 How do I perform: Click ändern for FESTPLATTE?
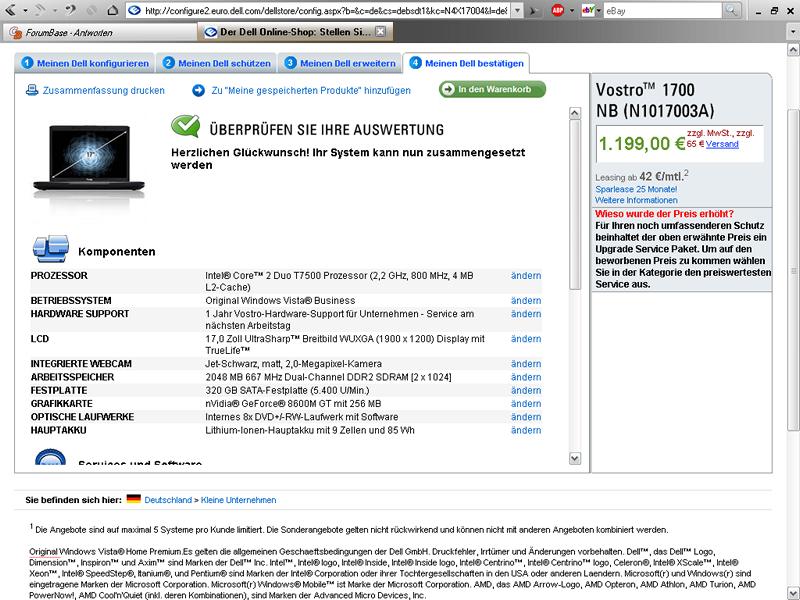(526, 390)
